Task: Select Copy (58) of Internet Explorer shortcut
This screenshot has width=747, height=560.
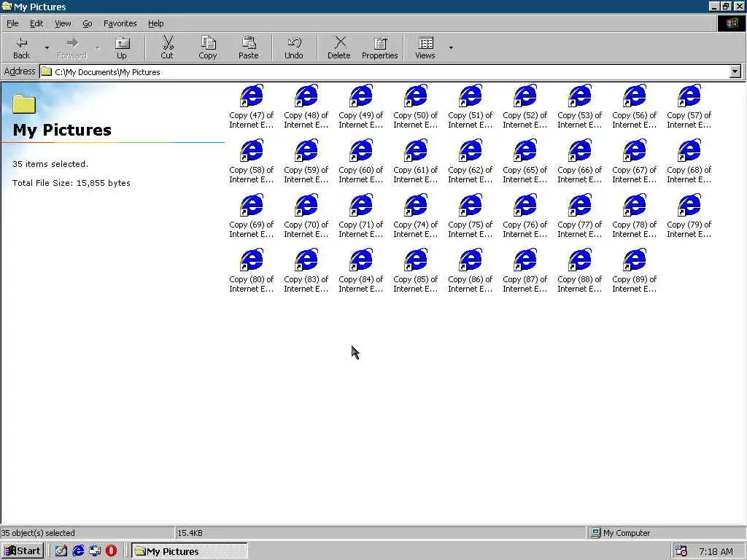Action: tap(252, 161)
